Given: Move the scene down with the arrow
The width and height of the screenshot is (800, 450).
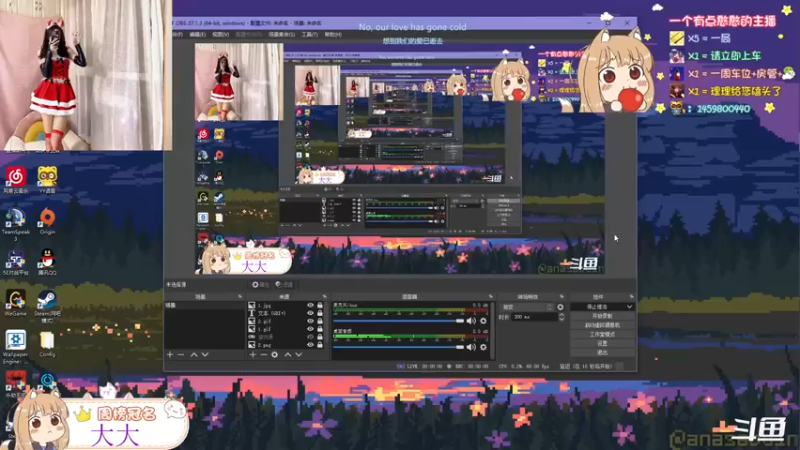Looking at the screenshot, I should pos(205,355).
